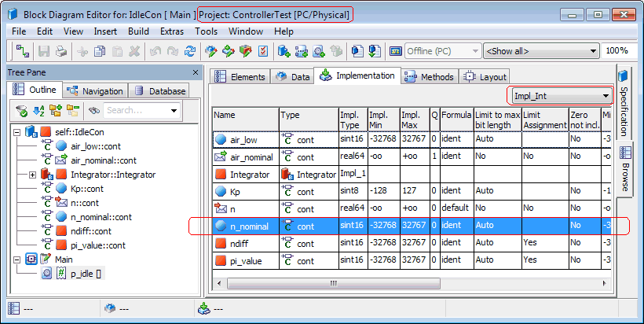Click the checklist icon with red checkmarks
The width and height of the screenshot is (644, 324).
point(263,51)
